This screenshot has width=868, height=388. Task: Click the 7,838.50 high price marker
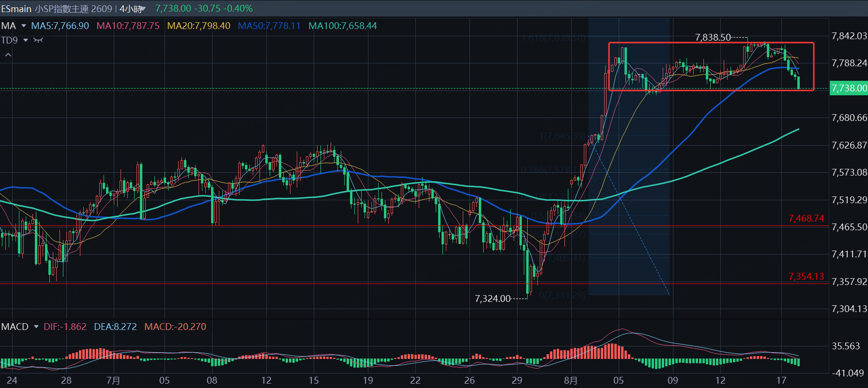[x=713, y=38]
